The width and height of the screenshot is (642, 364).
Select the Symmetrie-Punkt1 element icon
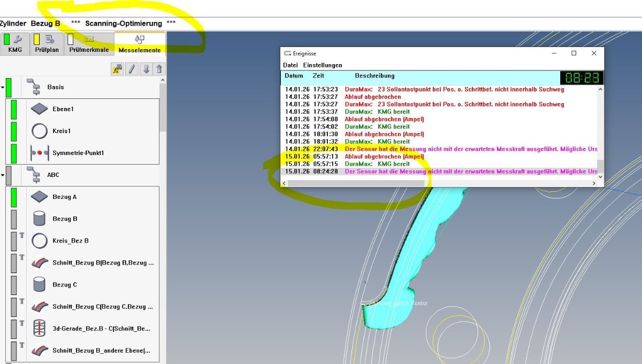click(40, 153)
